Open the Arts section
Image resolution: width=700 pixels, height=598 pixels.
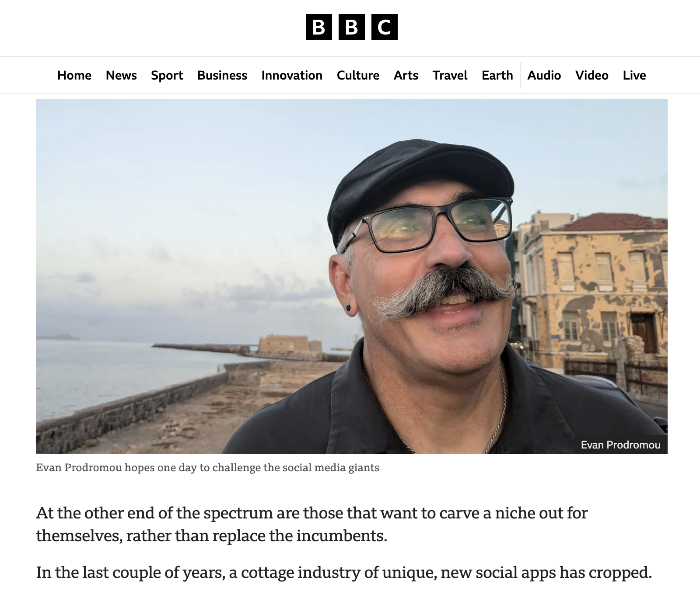(406, 75)
